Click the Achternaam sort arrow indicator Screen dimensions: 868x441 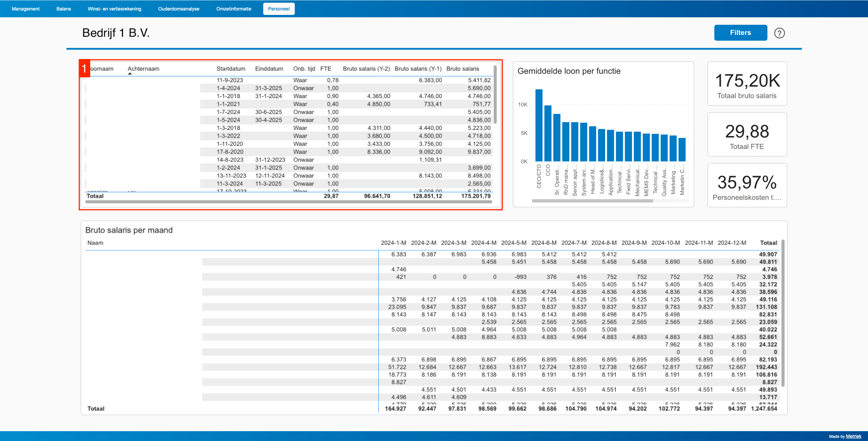coord(130,74)
